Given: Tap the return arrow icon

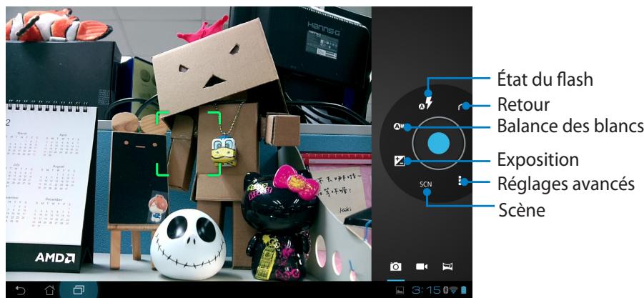Looking at the screenshot, I should tap(463, 106).
